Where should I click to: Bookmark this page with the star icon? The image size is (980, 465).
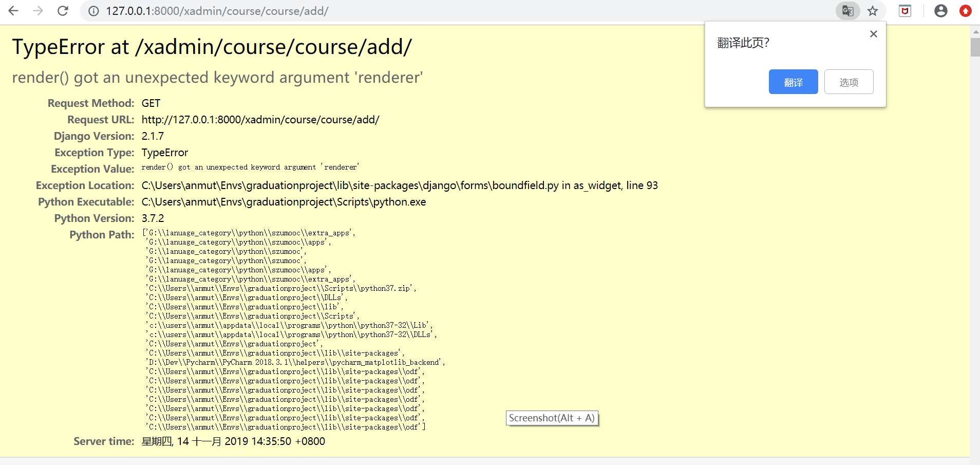[873, 11]
